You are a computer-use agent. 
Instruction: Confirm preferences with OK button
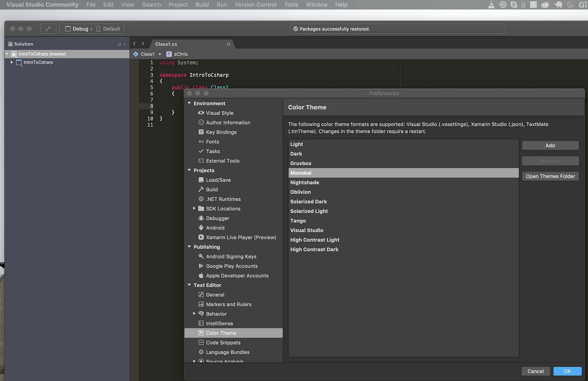pyautogui.click(x=567, y=371)
